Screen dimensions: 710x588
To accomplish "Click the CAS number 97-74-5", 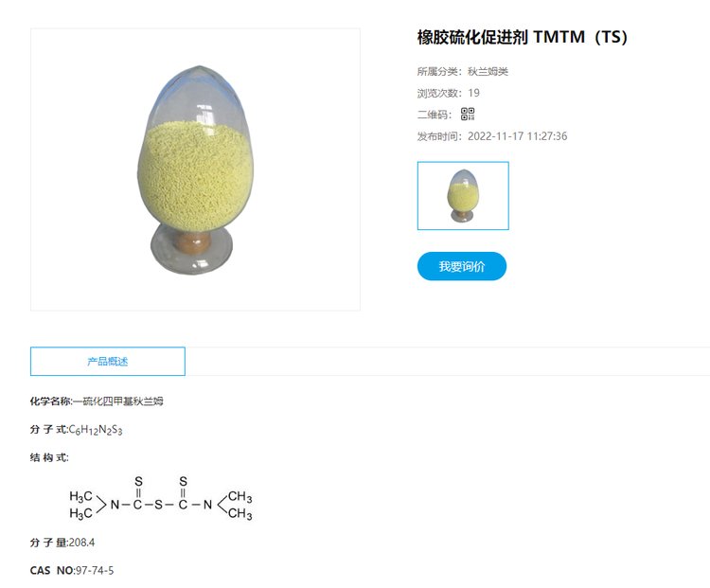I will pyautogui.click(x=94, y=570).
